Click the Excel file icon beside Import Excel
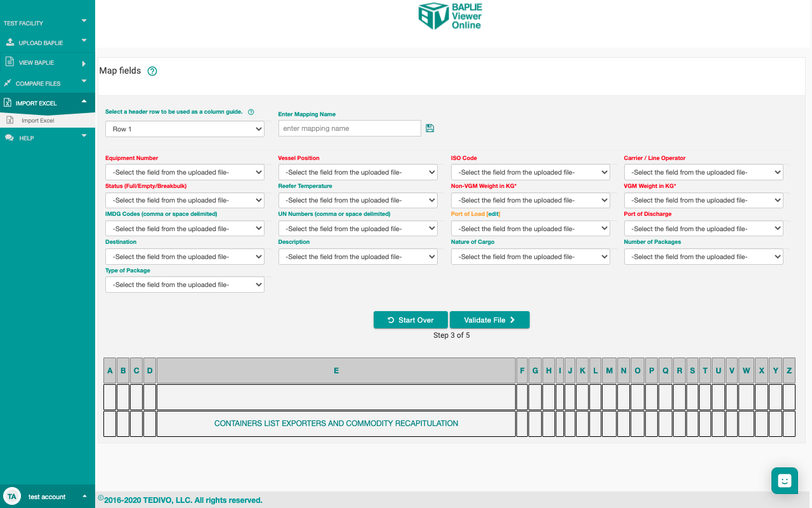This screenshot has height=508, width=812. (x=10, y=120)
